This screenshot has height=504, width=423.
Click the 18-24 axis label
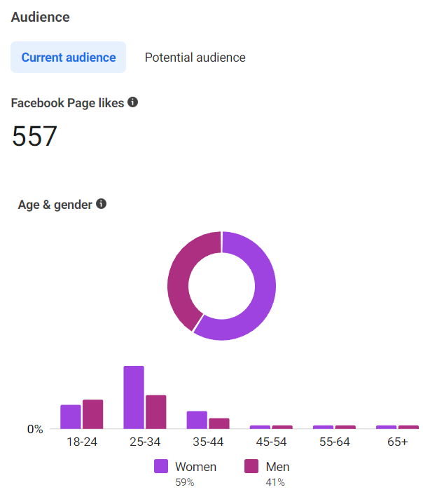82,442
